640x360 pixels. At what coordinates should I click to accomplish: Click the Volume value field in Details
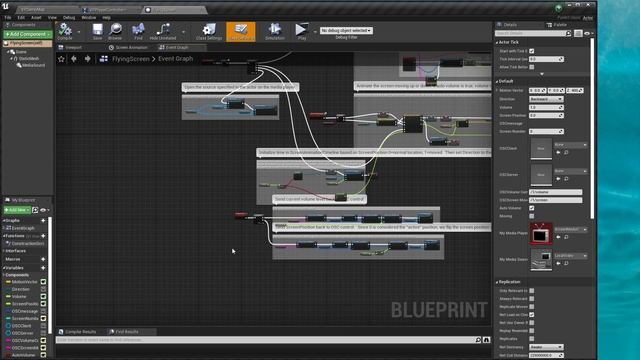tap(546, 107)
